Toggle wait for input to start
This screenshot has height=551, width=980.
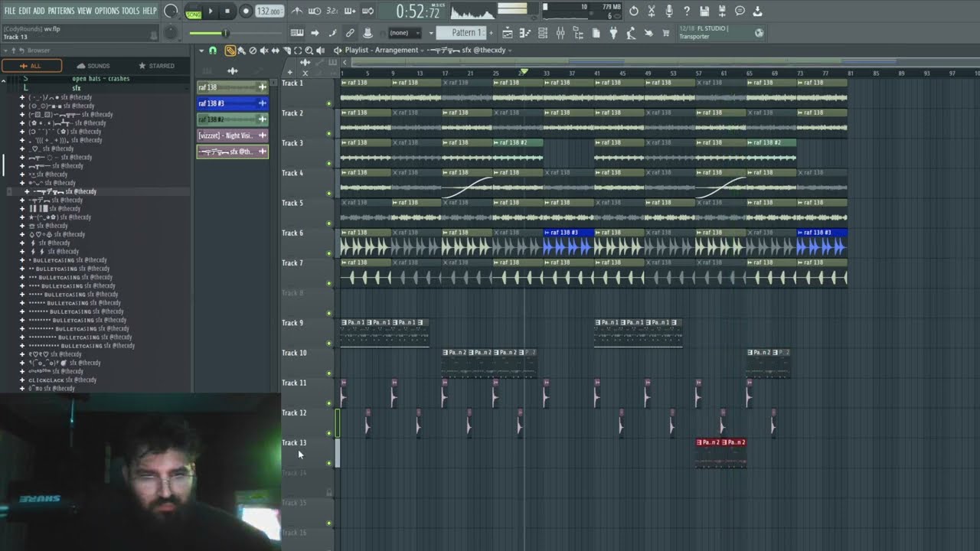315,11
